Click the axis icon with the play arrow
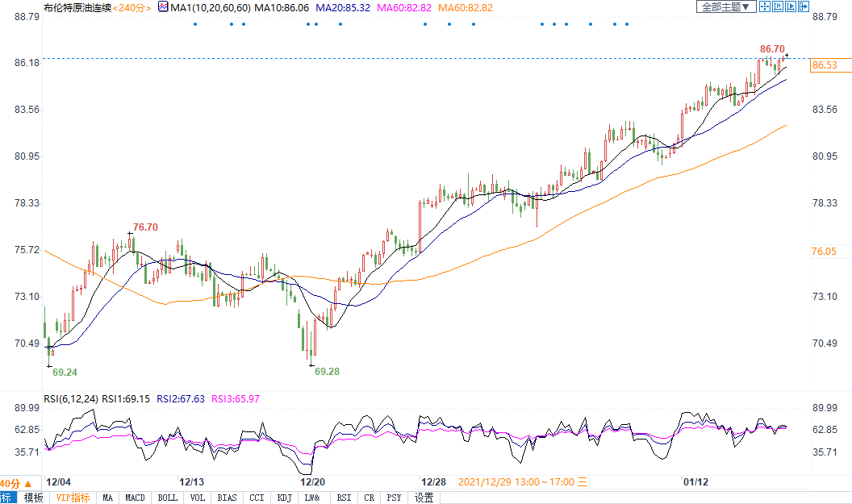Screen dimensions: 852x504 [x=791, y=6]
